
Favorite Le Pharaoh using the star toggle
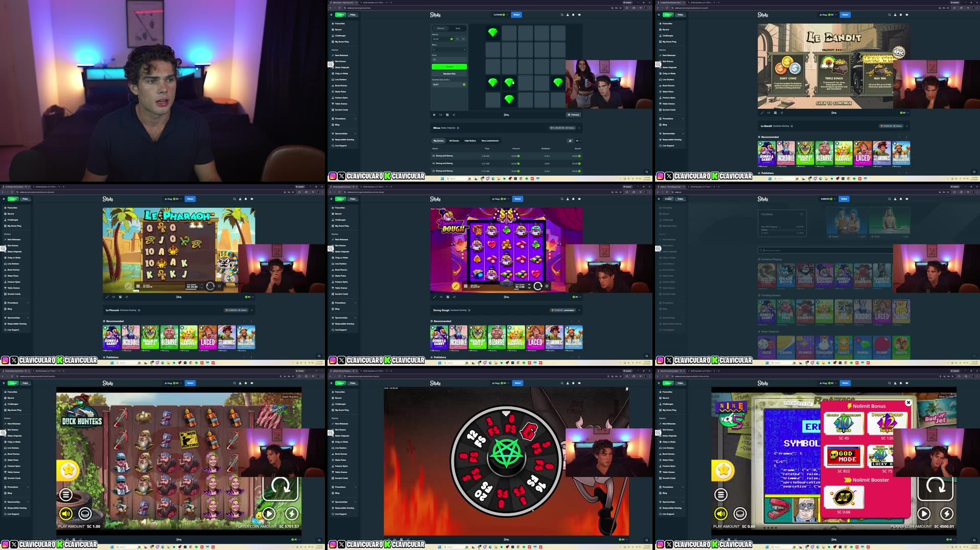pos(139,310)
